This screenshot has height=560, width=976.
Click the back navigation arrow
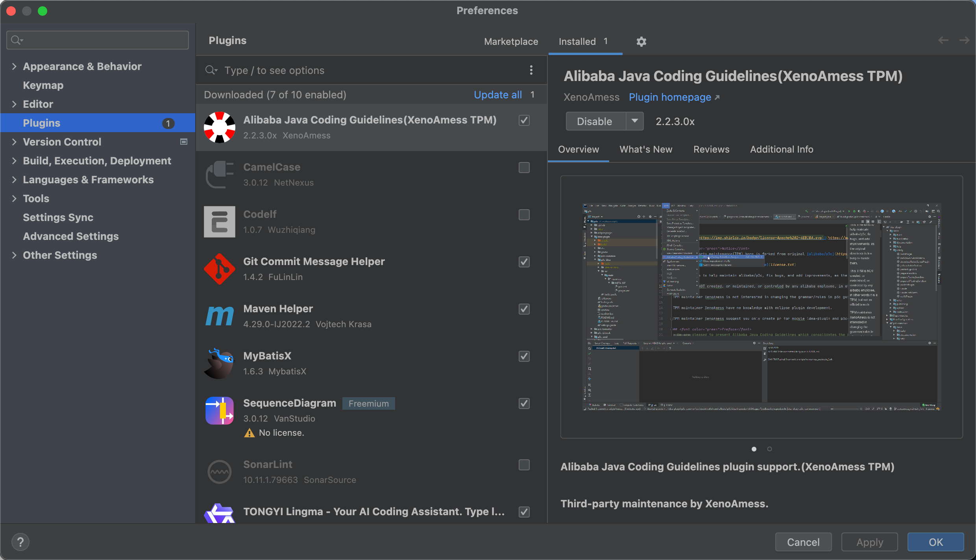point(943,41)
